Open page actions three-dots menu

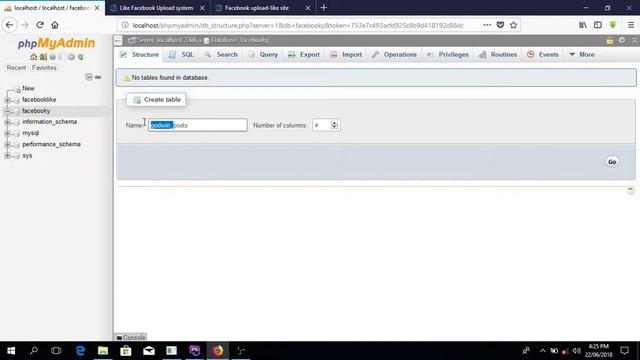tap(487, 25)
